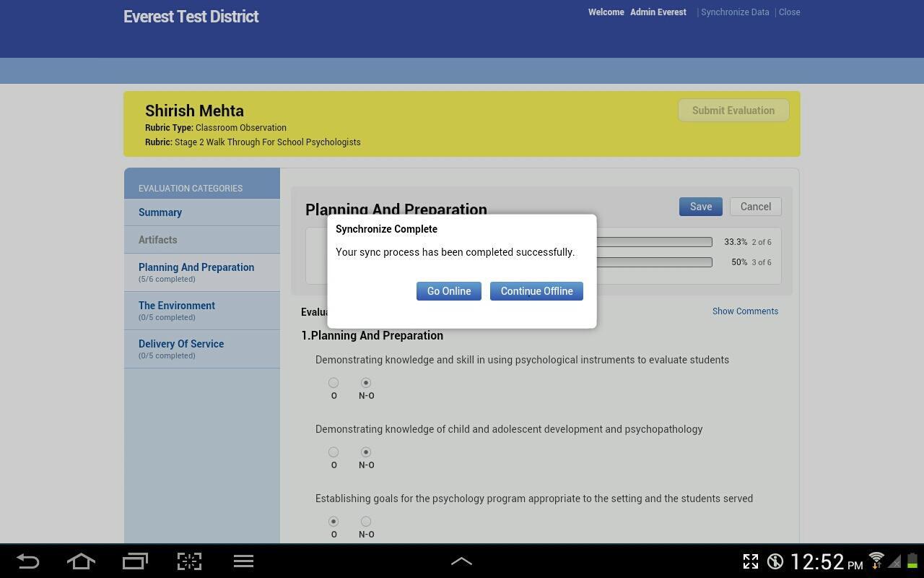This screenshot has width=924, height=578.
Task: Tap the fullscreen expand icon in status bar
Action: [751, 561]
